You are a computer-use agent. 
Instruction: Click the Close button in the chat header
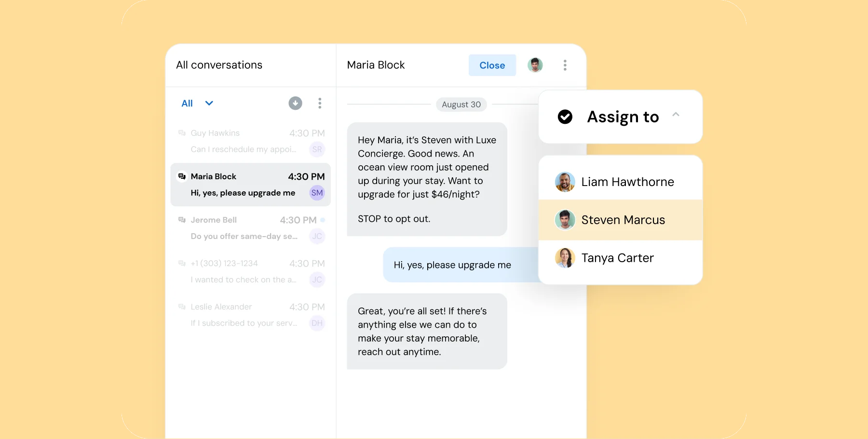(x=492, y=65)
